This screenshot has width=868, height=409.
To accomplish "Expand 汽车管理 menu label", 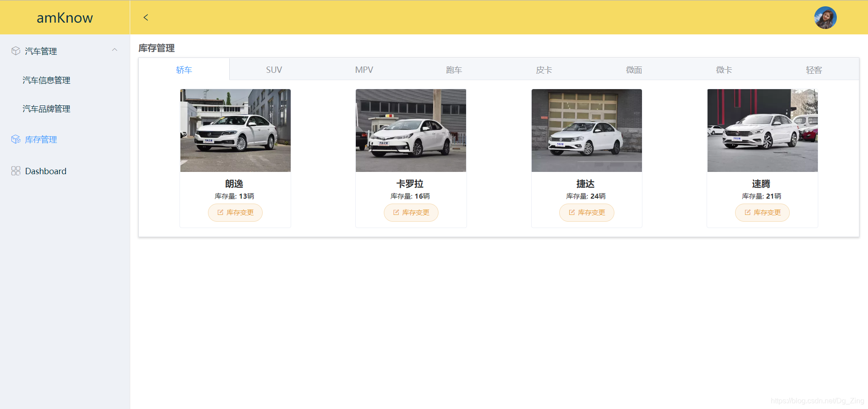I will click(x=41, y=51).
